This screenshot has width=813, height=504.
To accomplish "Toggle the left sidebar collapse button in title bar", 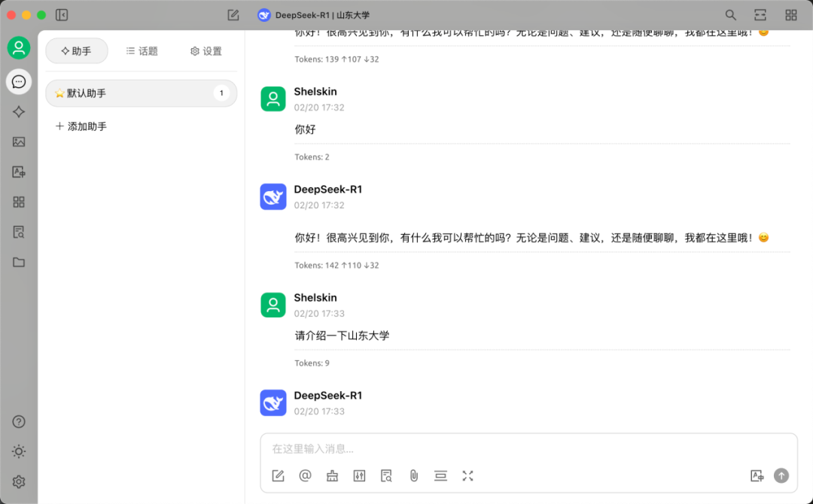I will pyautogui.click(x=62, y=15).
